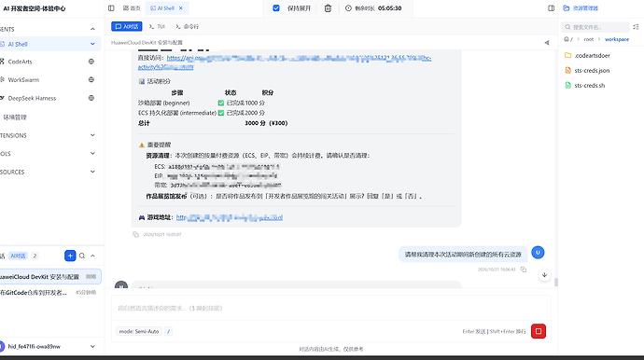Expand the Resources section chevron

pos(92,172)
